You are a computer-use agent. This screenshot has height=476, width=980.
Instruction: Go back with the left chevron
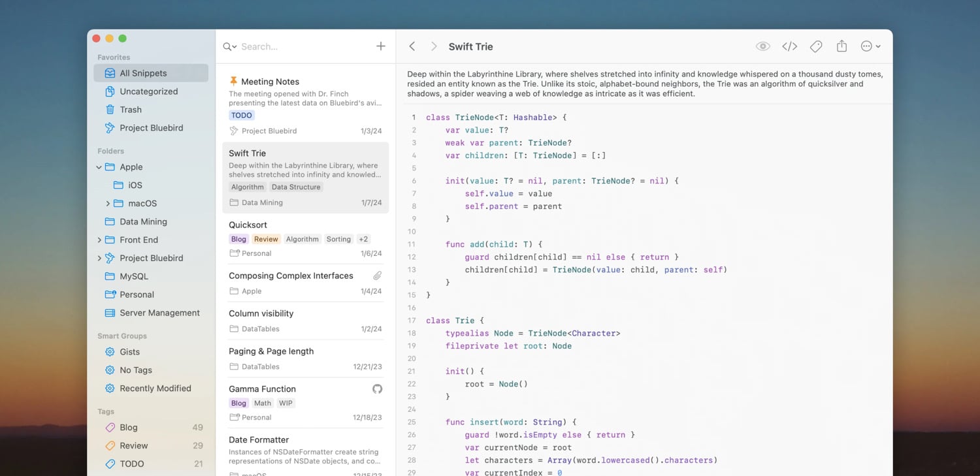(x=412, y=46)
